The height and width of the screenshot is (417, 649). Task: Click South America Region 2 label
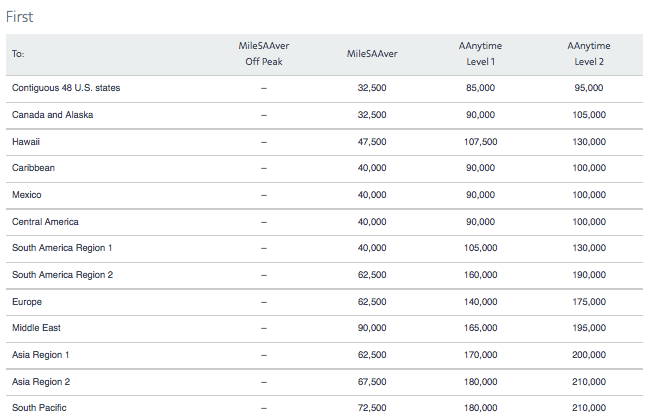tap(62, 275)
